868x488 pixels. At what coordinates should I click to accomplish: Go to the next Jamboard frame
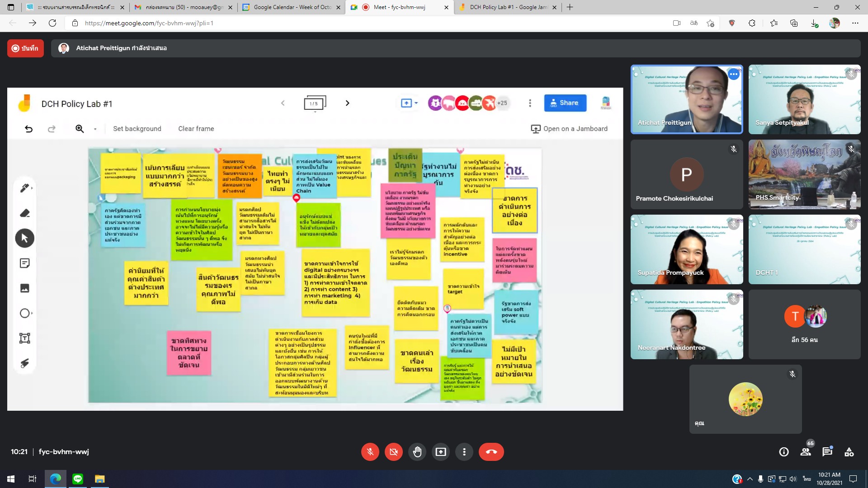[x=347, y=103]
